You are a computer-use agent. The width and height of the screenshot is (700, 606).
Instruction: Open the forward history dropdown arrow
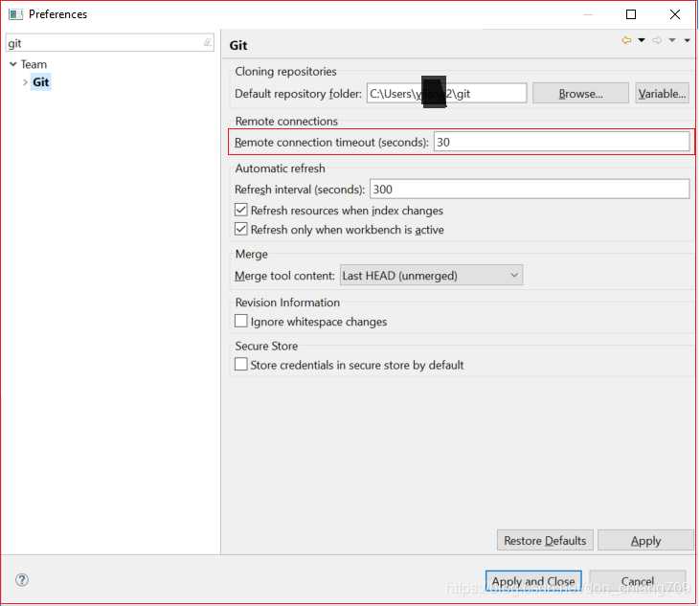point(672,40)
